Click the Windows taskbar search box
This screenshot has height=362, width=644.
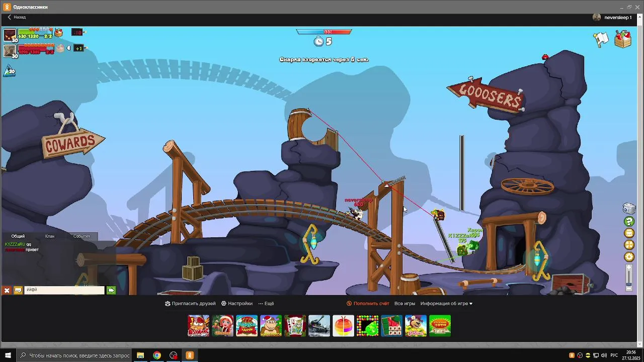coord(74,355)
